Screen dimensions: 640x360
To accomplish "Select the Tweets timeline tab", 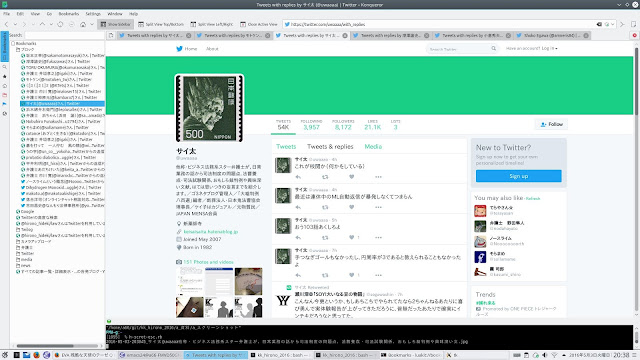I will (286, 147).
